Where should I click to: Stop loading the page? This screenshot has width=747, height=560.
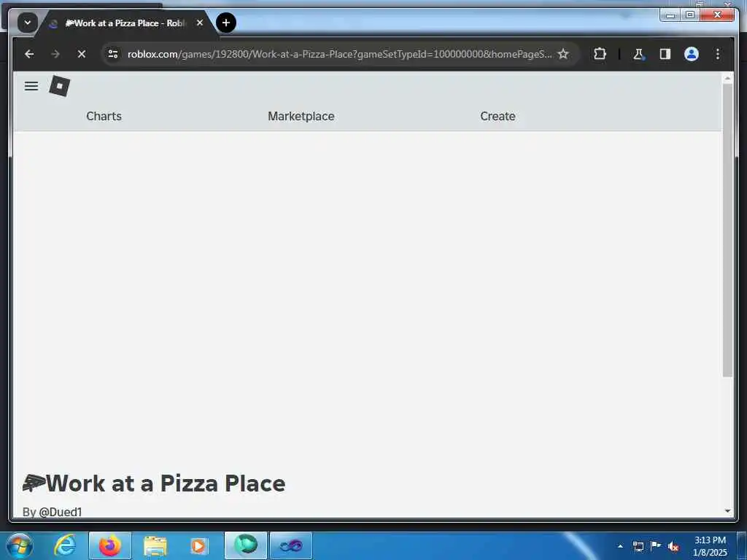point(82,54)
